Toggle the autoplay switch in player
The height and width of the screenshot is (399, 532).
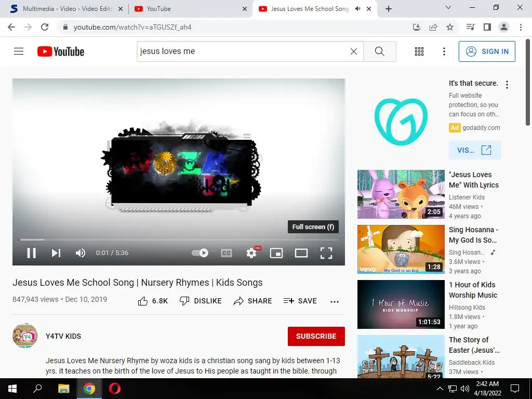[x=200, y=253]
